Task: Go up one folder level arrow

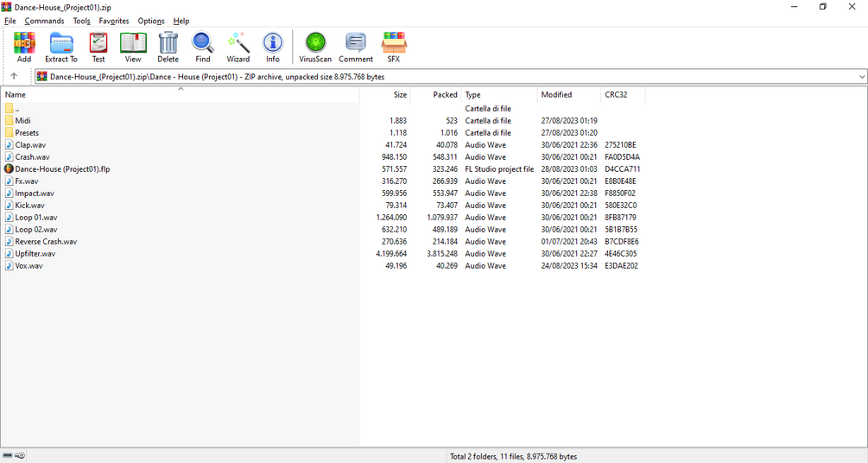Action: pyautogui.click(x=14, y=76)
